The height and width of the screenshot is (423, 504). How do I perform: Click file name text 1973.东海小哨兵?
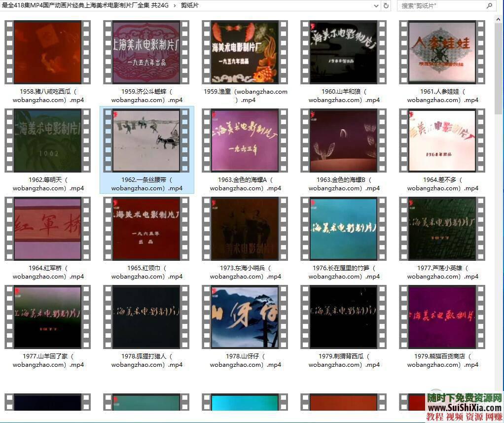246,272
